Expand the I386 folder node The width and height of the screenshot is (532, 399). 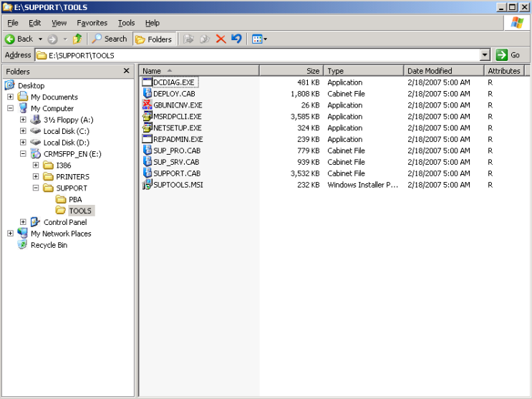pyautogui.click(x=36, y=165)
